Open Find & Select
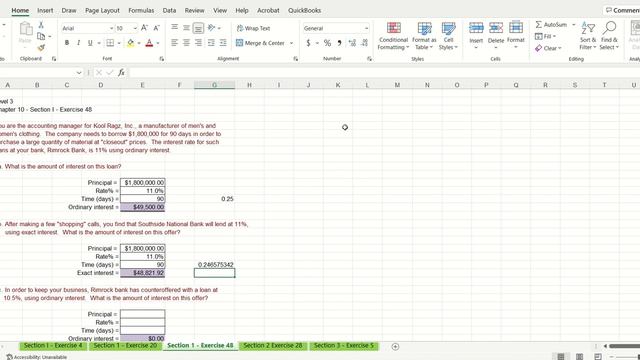 click(x=609, y=36)
